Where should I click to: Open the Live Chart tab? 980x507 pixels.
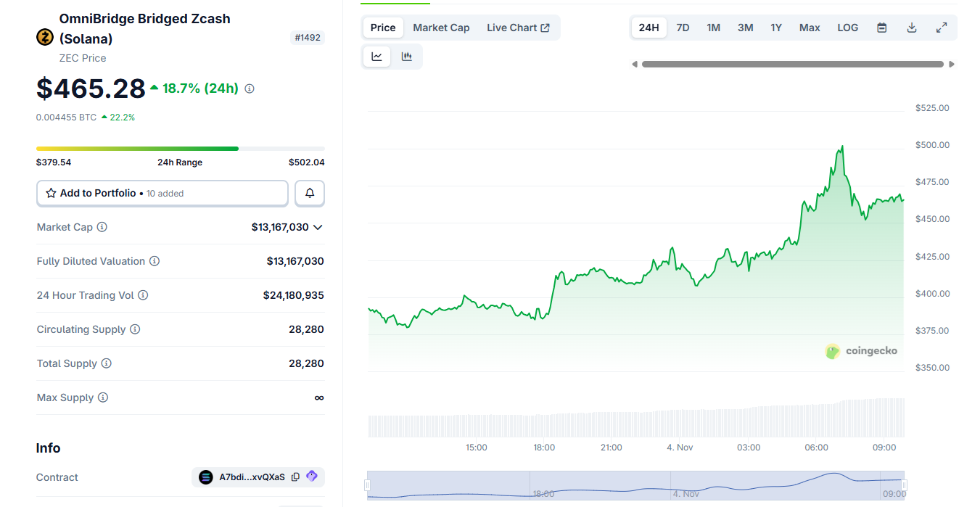(519, 27)
